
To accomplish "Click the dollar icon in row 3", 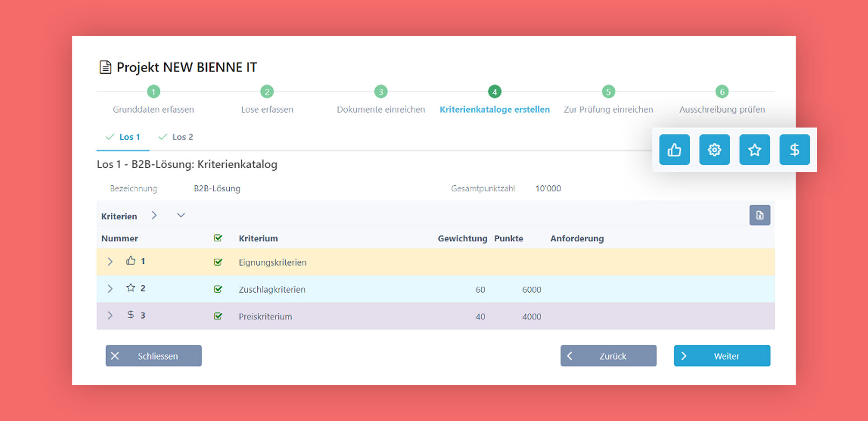I will [x=131, y=315].
